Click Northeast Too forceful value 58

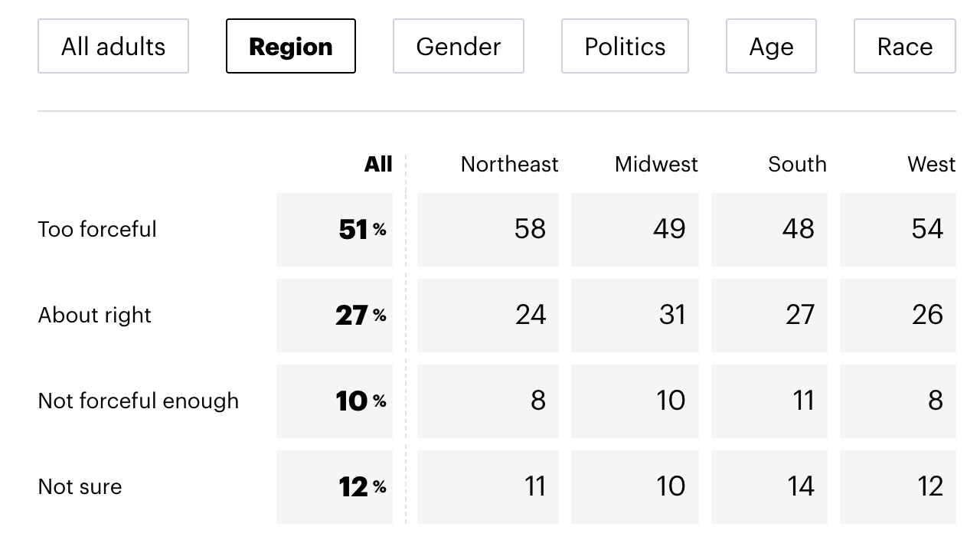coord(488,230)
